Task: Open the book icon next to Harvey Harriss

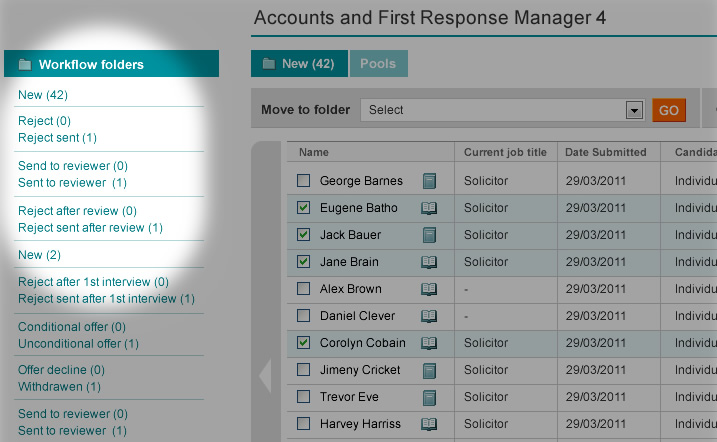Action: pyautogui.click(x=429, y=424)
